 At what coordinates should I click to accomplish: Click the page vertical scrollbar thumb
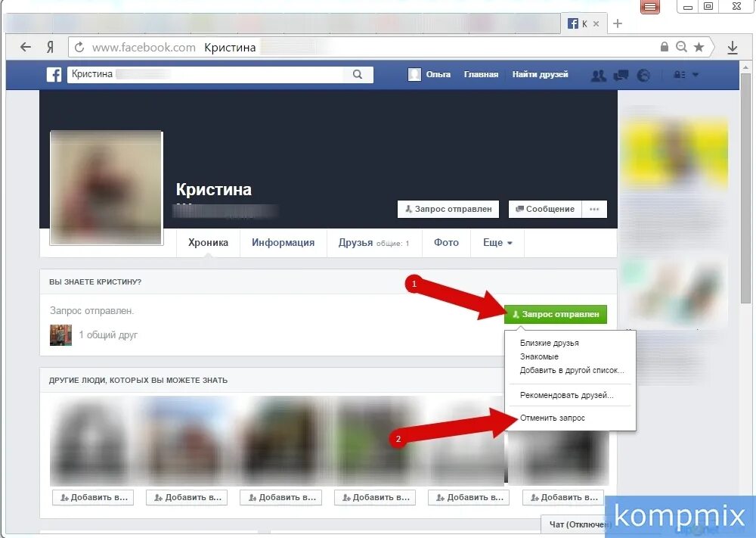tap(746, 188)
